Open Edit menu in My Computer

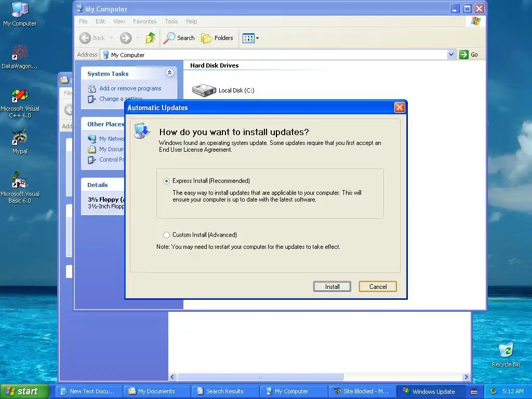(x=100, y=21)
